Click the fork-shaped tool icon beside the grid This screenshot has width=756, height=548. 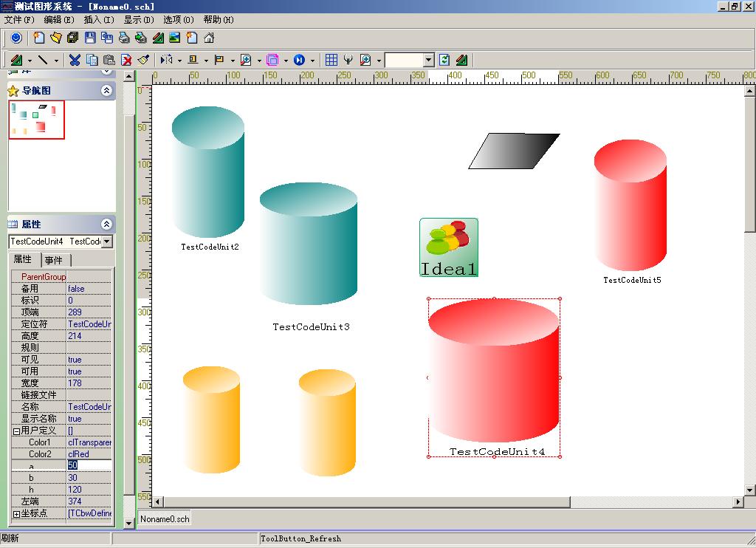[348, 60]
